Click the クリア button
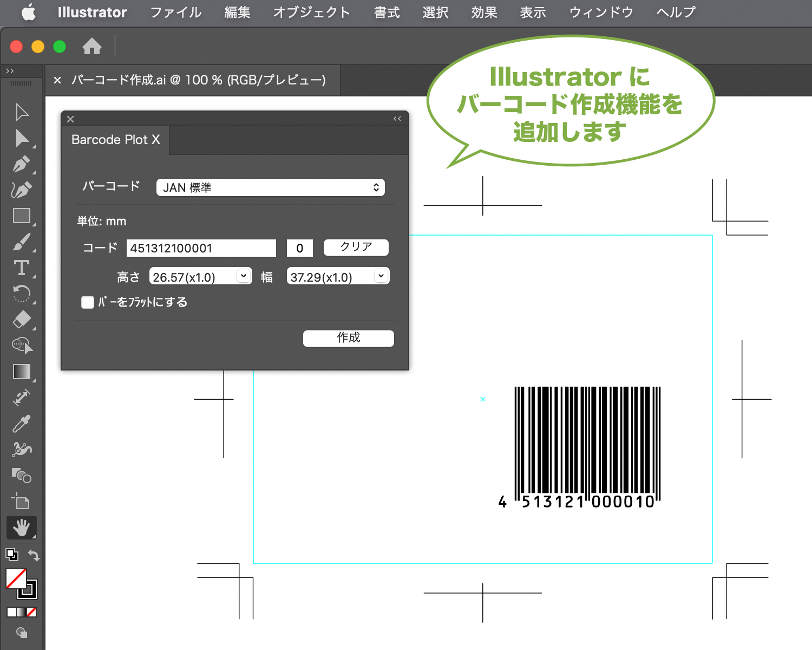This screenshot has height=650, width=812. click(x=356, y=247)
